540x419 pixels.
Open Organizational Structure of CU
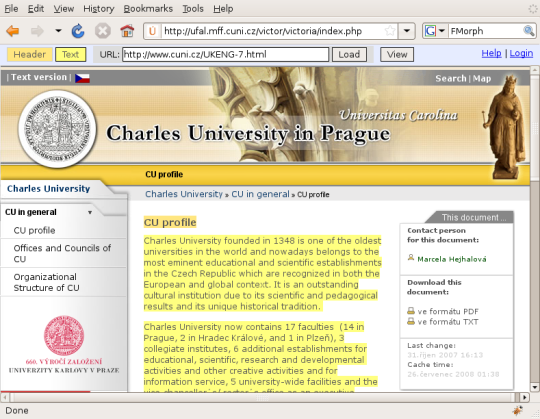point(46,282)
